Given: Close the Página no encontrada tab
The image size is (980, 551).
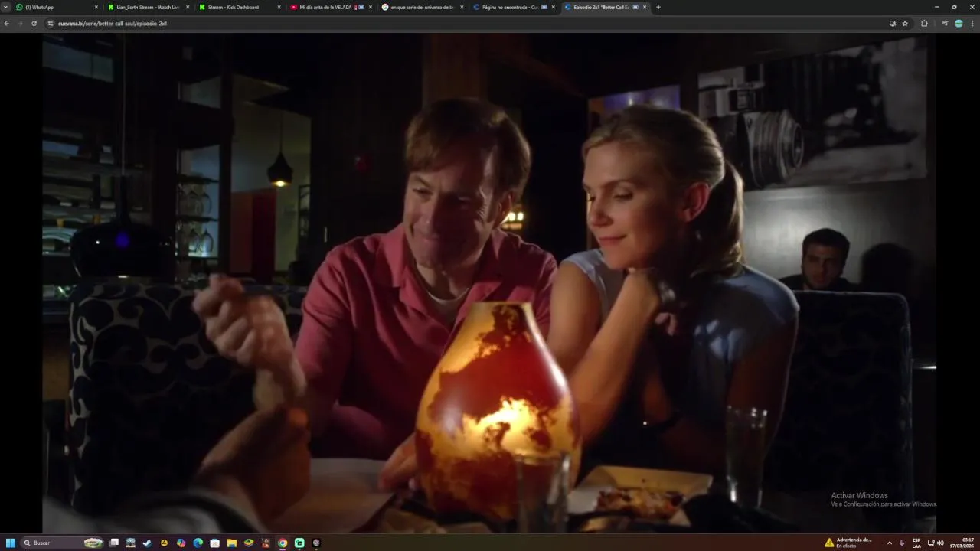Looking at the screenshot, I should coord(553,7).
